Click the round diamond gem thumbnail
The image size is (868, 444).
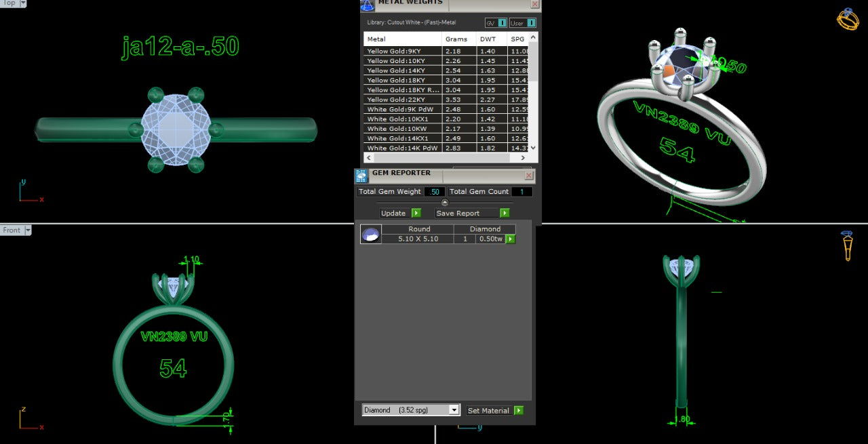(x=371, y=234)
